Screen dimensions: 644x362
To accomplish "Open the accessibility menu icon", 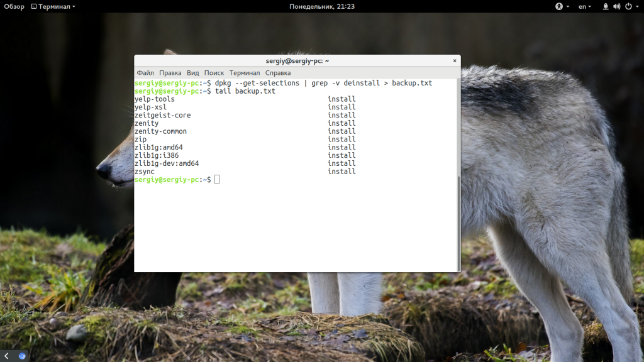I will click(559, 6).
